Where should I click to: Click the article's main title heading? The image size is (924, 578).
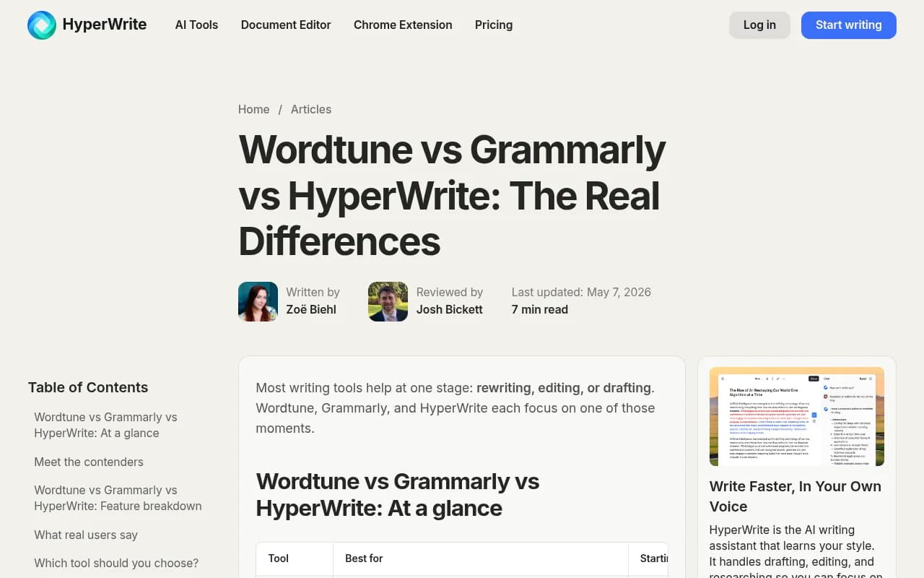tap(452, 195)
